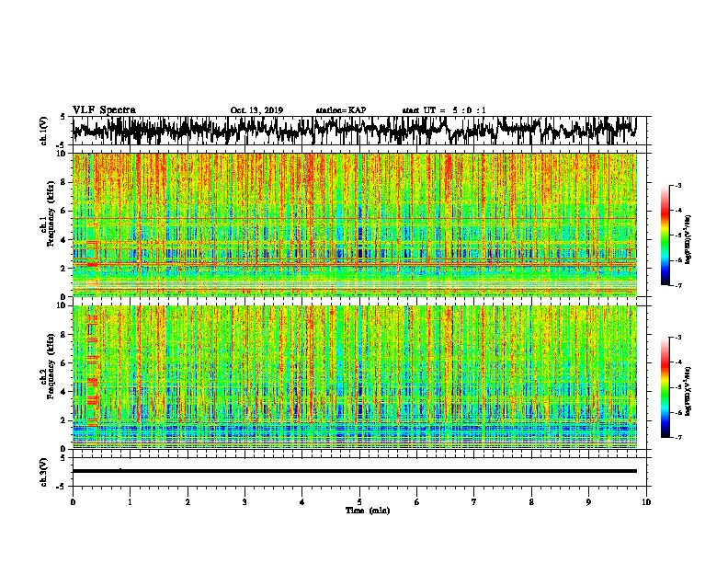The image size is (728, 563).
Task: Click the time axis tick label "10"
Action: pyautogui.click(x=646, y=502)
